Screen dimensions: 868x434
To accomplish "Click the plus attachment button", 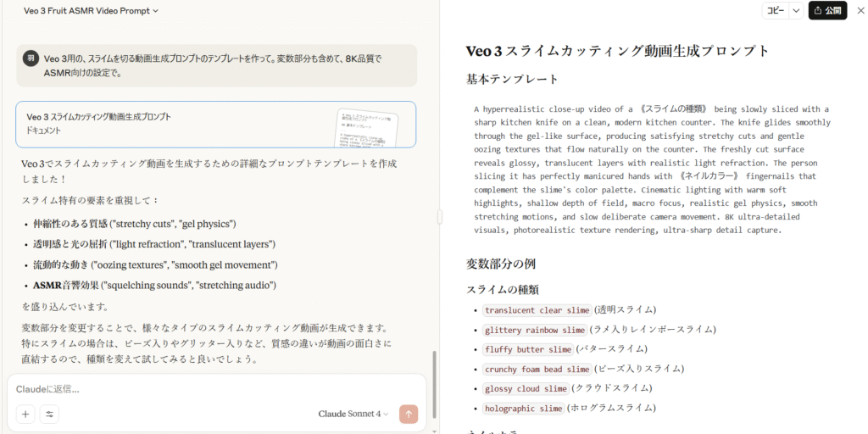I will coord(25,414).
